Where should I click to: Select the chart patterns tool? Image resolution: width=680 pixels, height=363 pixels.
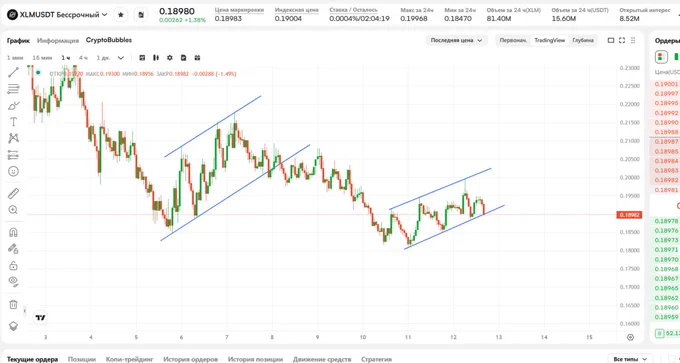(13, 138)
